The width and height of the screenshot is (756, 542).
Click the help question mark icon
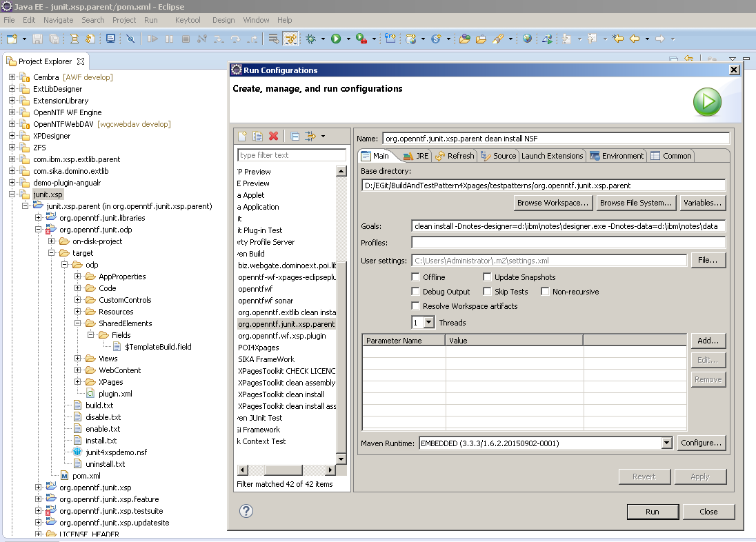(246, 511)
